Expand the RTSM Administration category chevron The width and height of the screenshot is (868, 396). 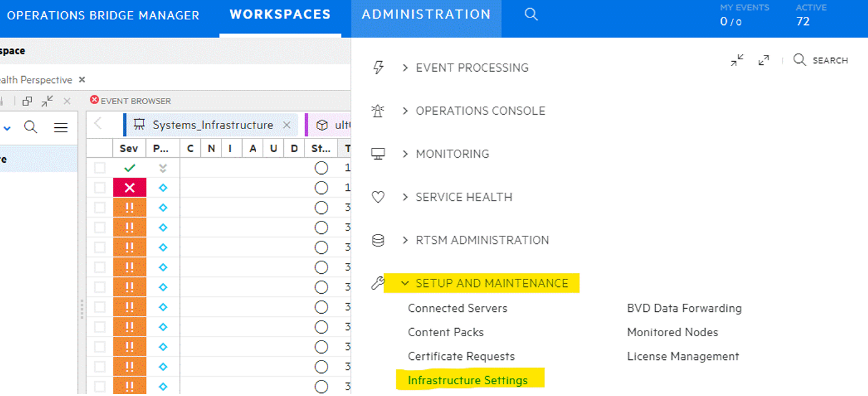point(405,240)
